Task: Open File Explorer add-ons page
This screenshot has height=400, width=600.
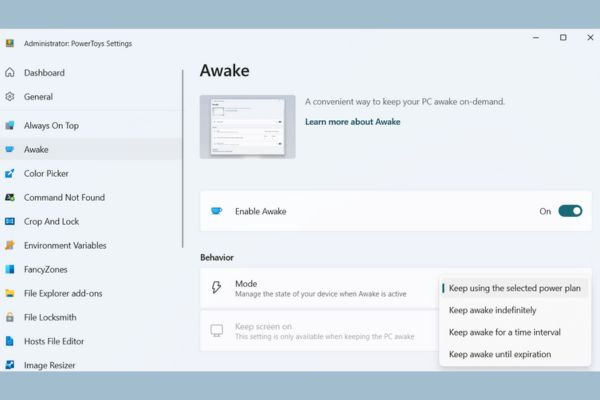Action: tap(90, 293)
